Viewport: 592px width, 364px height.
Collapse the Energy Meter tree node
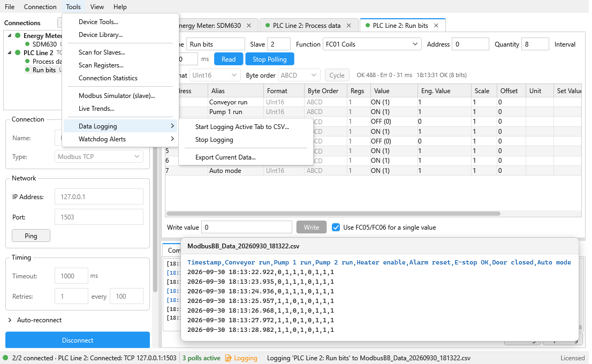[x=10, y=35]
